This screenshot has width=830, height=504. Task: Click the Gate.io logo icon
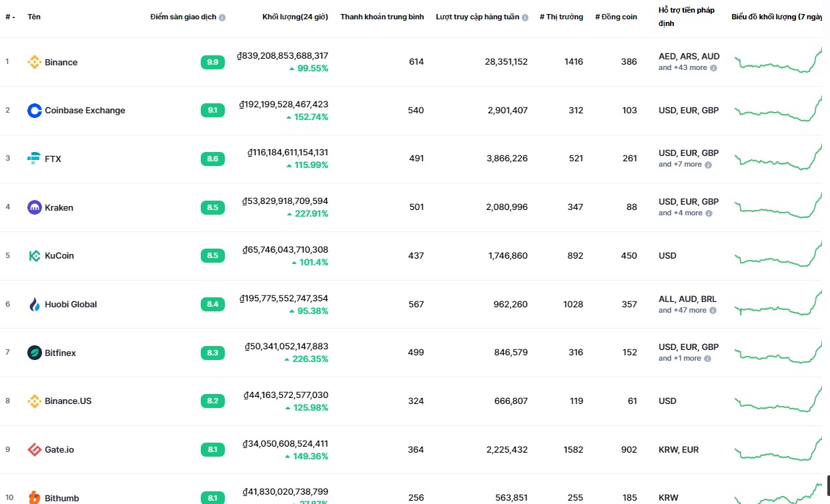pos(35,449)
